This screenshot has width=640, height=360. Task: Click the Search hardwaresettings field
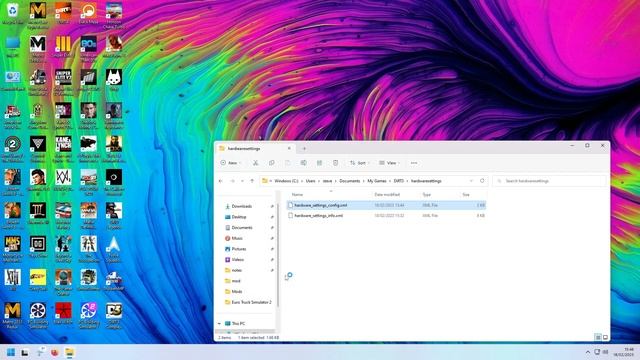(x=549, y=181)
